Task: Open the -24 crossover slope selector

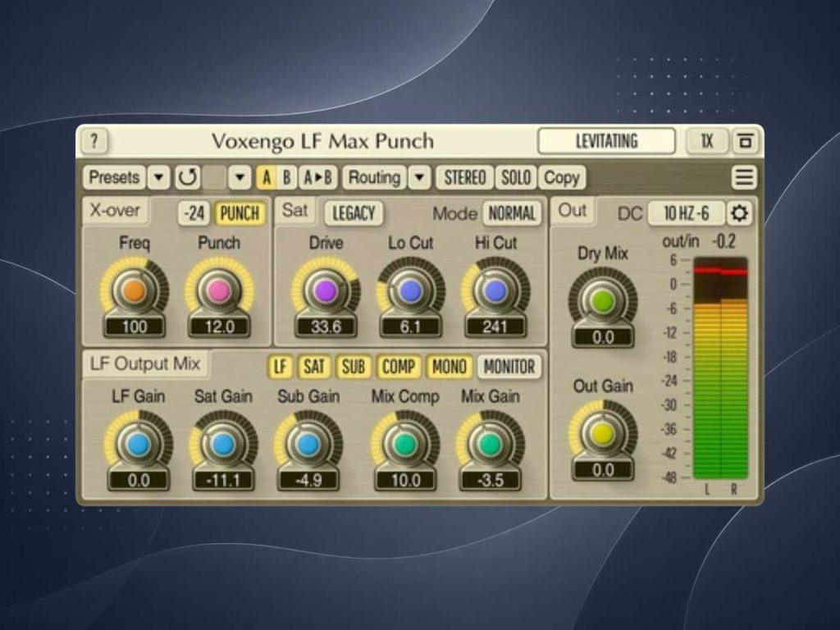Action: (194, 213)
